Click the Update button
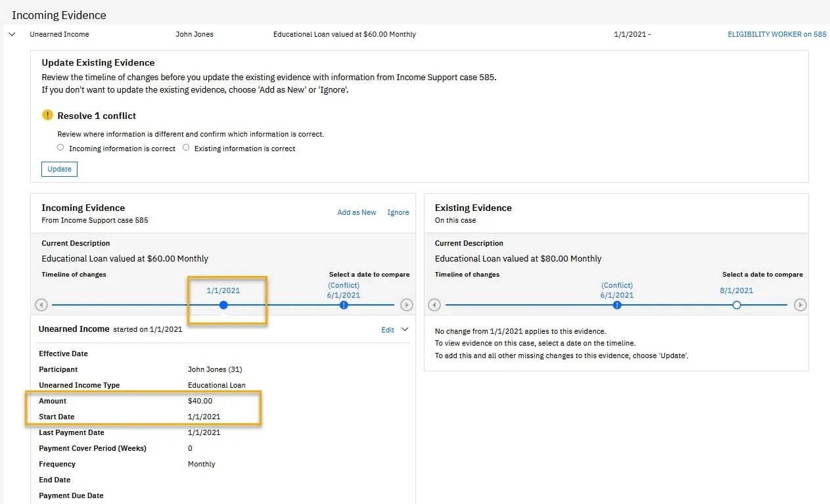Screen dimensions: 830x504 [59, 169]
